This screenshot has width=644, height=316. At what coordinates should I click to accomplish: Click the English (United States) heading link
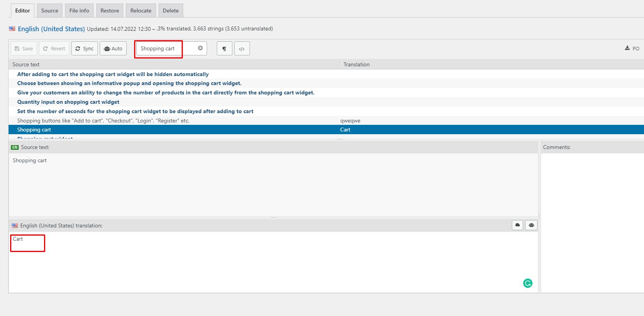pyautogui.click(x=51, y=29)
